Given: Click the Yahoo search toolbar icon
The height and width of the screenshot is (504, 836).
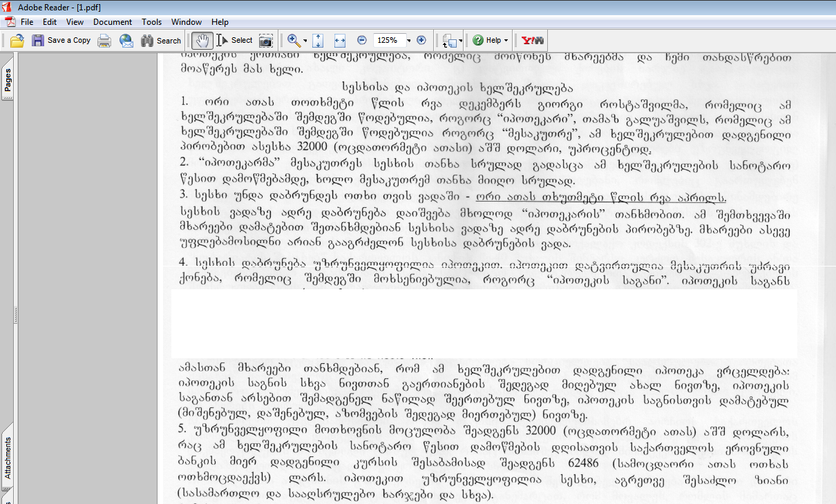Looking at the screenshot, I should [x=532, y=41].
